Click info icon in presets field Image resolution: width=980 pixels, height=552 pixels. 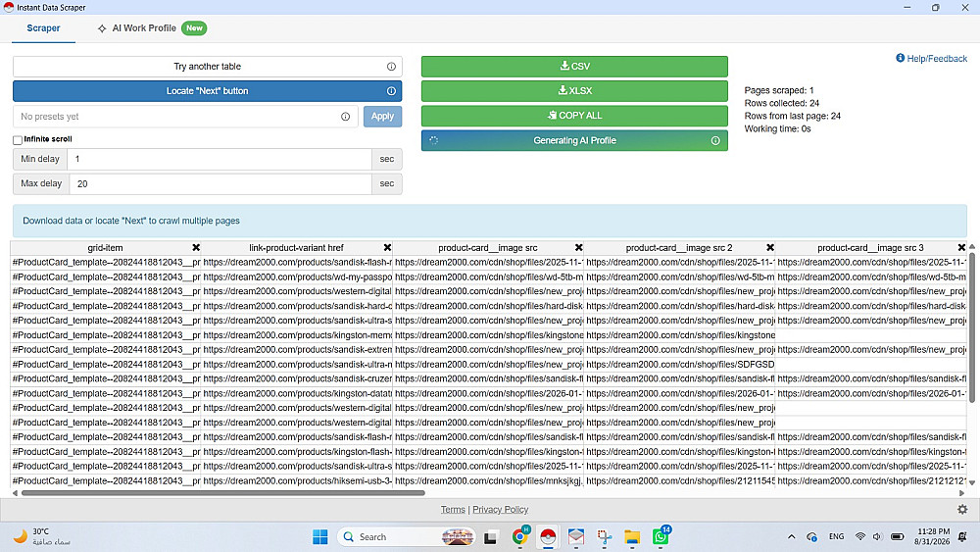[x=345, y=117]
